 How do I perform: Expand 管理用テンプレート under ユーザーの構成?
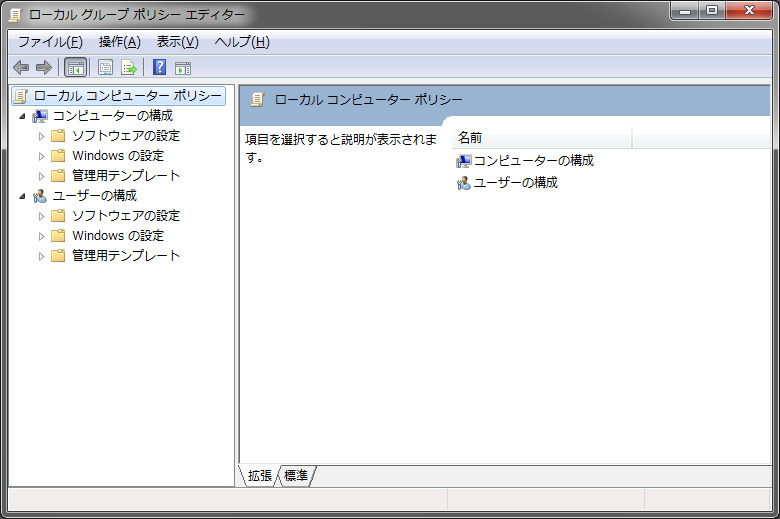41,256
